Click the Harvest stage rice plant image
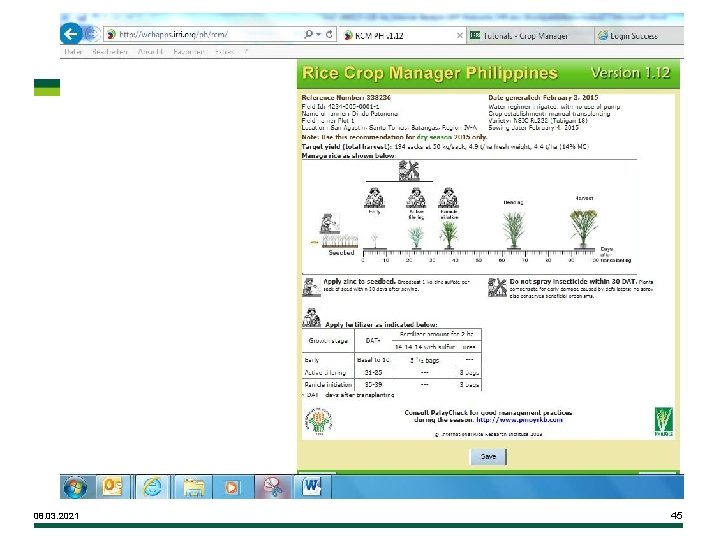720x540 pixels. tap(584, 228)
